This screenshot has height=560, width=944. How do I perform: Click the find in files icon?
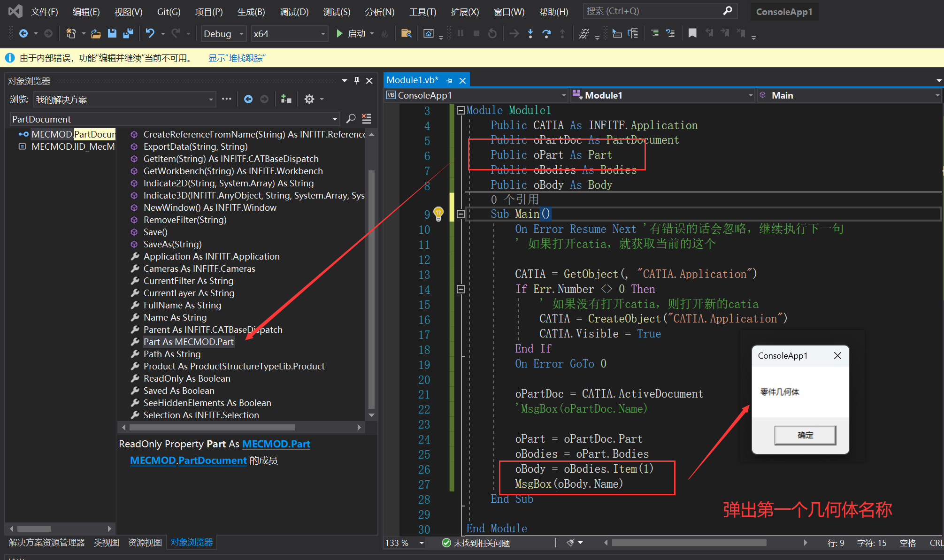(407, 33)
